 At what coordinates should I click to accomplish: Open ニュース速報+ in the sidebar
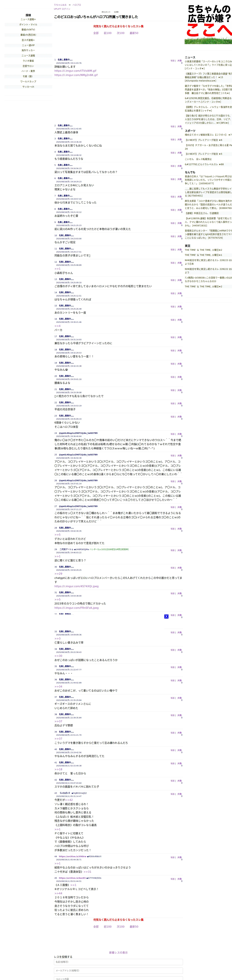click(28, 19)
